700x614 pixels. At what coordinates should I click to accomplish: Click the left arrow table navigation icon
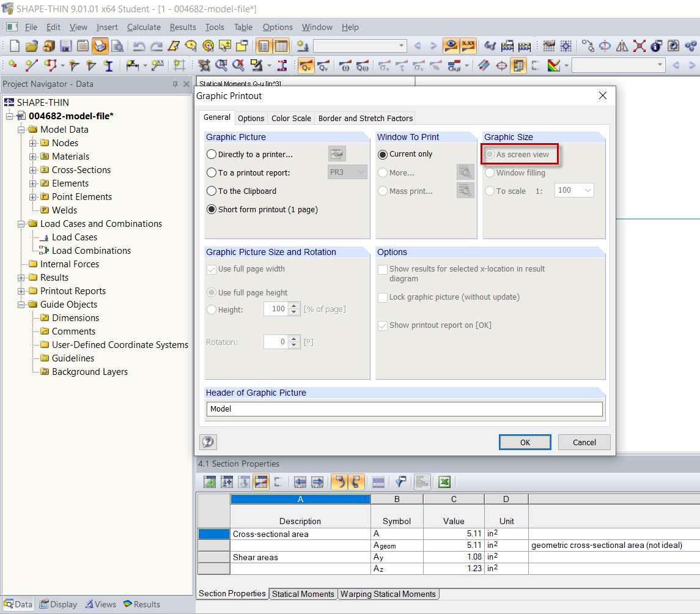click(300, 482)
